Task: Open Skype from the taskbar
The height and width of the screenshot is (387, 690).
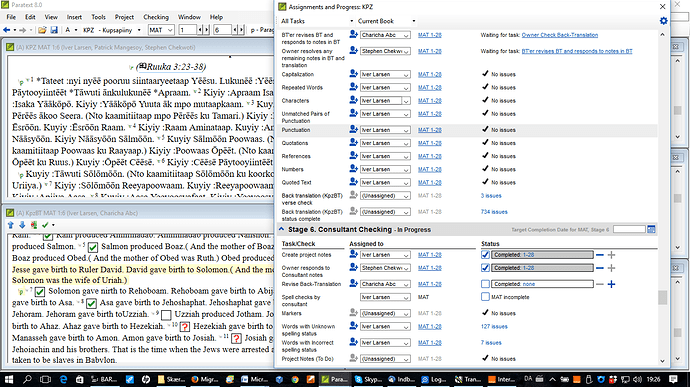Action: [x=369, y=379]
